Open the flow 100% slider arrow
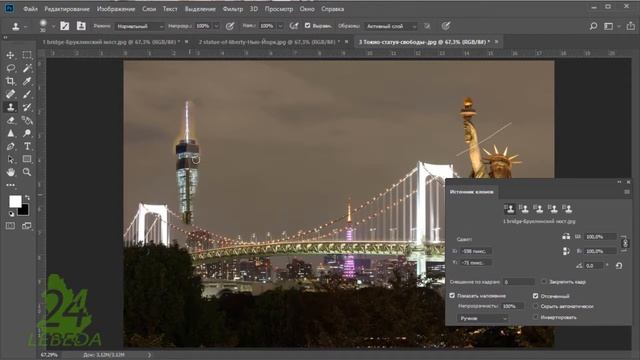This screenshot has height=360, width=640. point(280,26)
